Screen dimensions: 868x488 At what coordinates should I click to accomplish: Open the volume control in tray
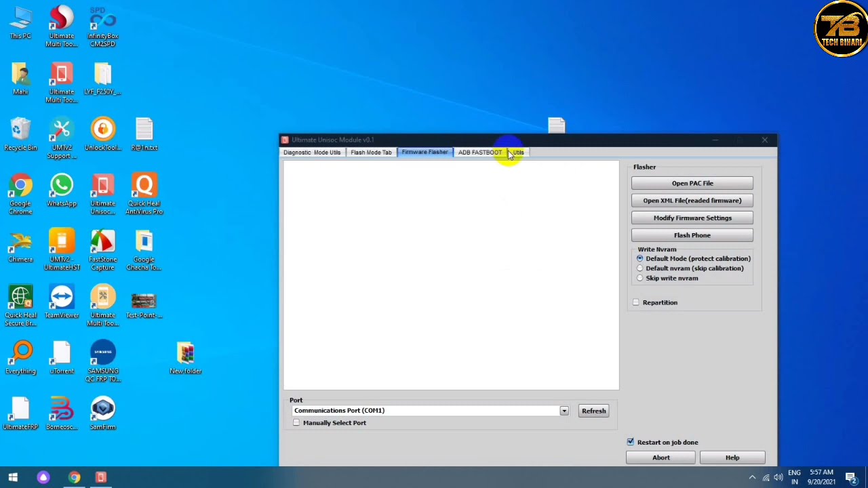tap(778, 478)
